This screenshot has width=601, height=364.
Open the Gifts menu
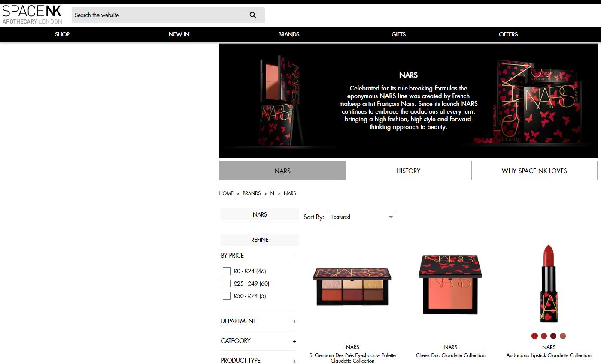pyautogui.click(x=398, y=34)
